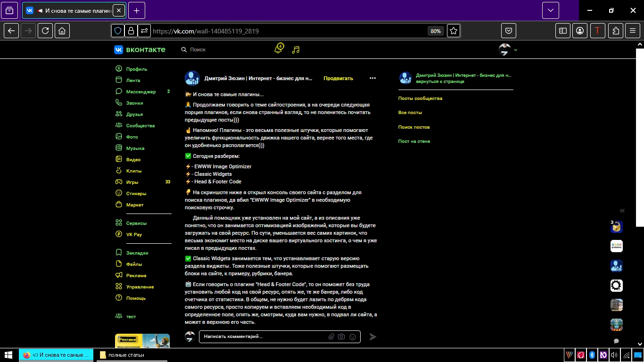Image resolution: width=644 pixels, height=362 pixels.
Task: Open Сервисы in the sidebar
Action: [x=136, y=223]
